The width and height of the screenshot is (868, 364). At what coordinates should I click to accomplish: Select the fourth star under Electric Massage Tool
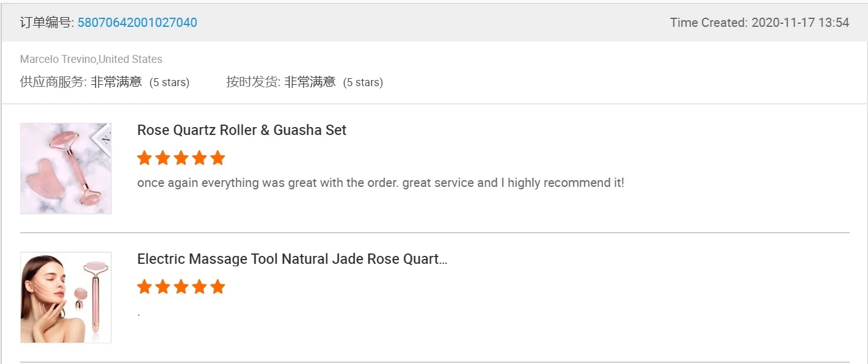pos(199,287)
